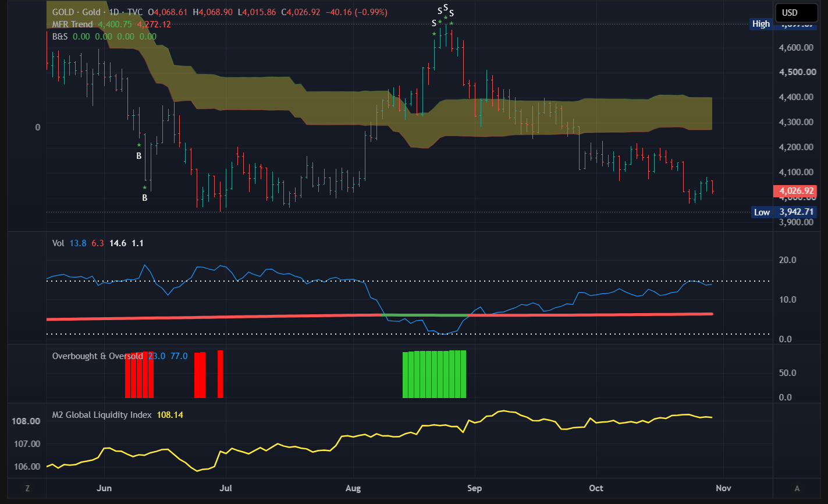Click the Sep label on the time axis
828x504 pixels.
point(475,488)
